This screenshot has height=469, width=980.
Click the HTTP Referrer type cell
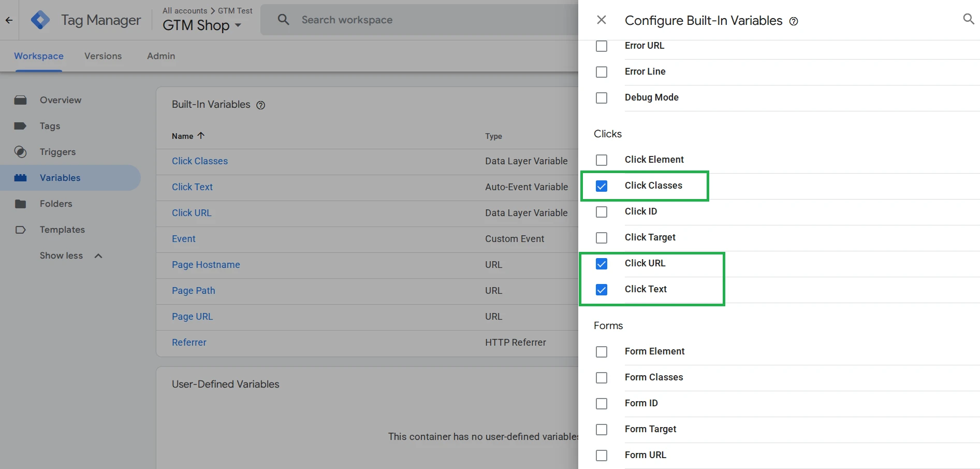(x=516, y=343)
